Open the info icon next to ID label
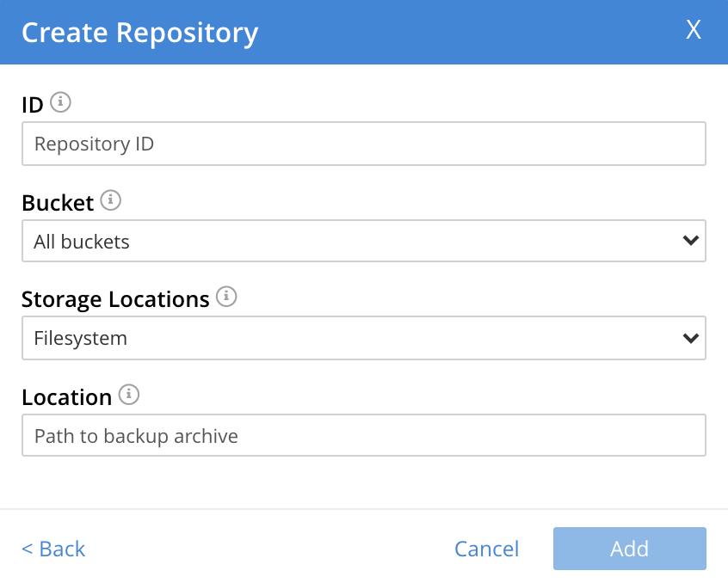This screenshot has width=728, height=583. pyautogui.click(x=60, y=101)
